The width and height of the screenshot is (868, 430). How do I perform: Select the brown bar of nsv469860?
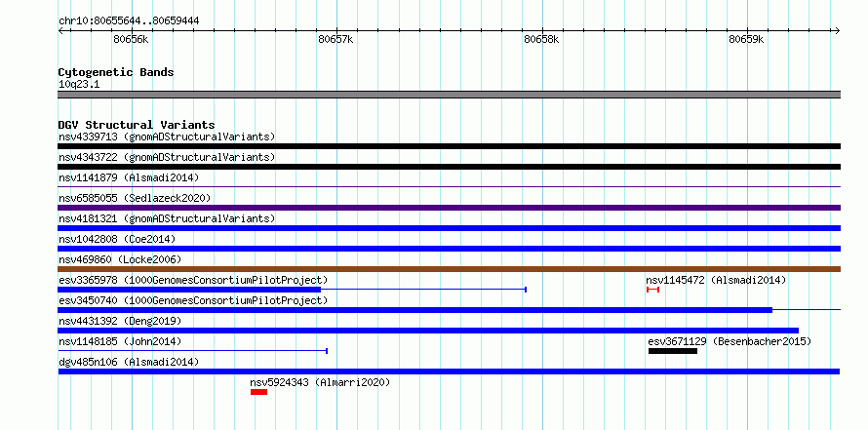point(449,269)
